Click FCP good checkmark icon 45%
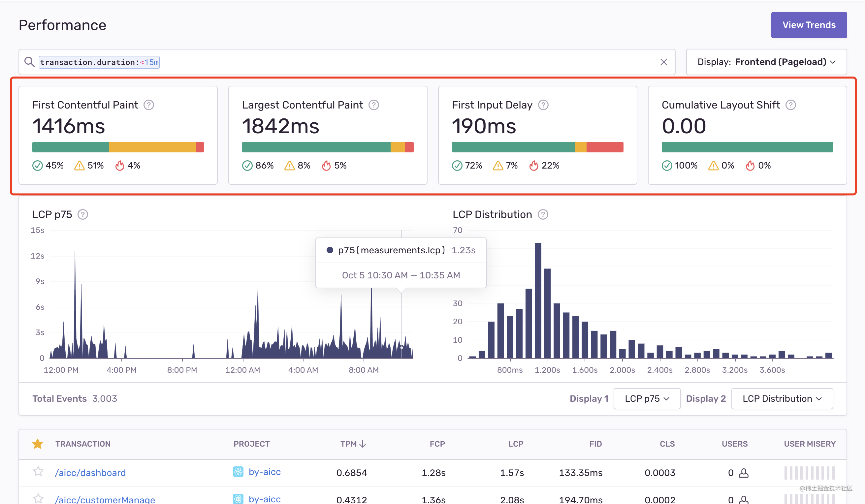 click(37, 165)
